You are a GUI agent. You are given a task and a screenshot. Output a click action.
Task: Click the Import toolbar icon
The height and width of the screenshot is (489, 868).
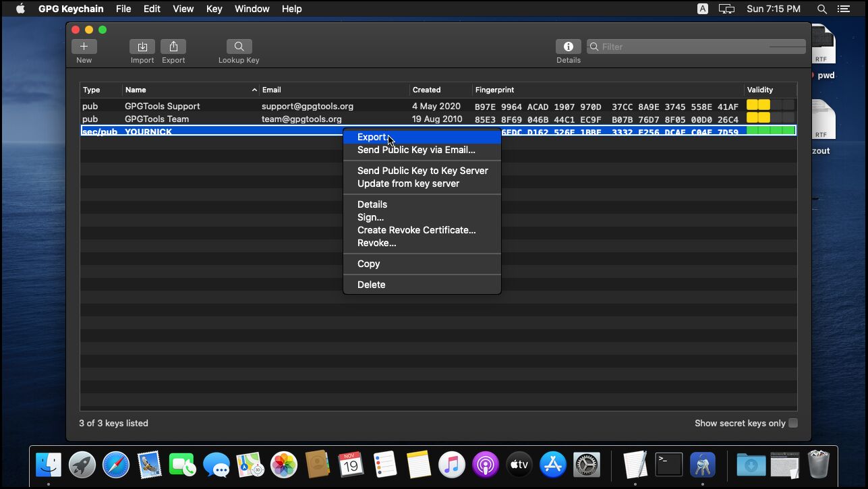142,47
